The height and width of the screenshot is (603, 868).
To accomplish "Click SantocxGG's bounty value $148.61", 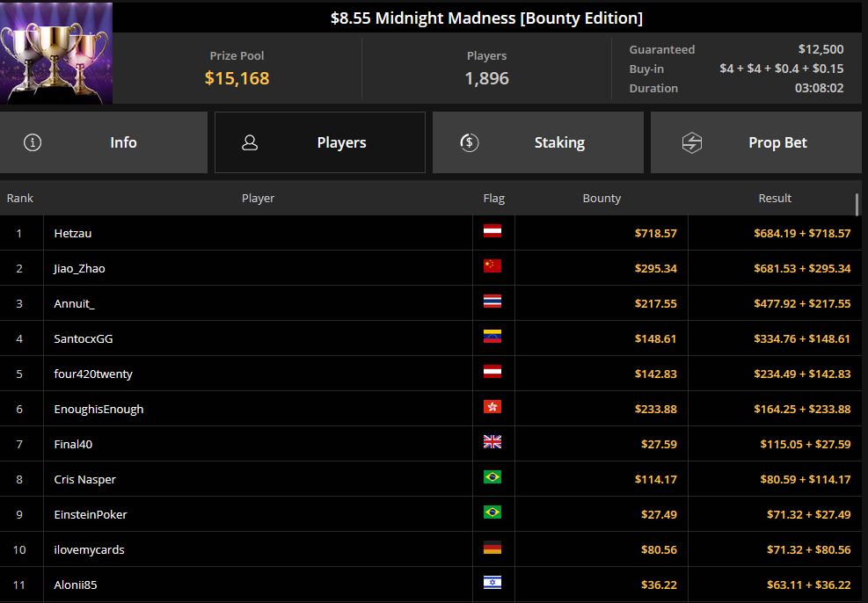I will coord(655,339).
